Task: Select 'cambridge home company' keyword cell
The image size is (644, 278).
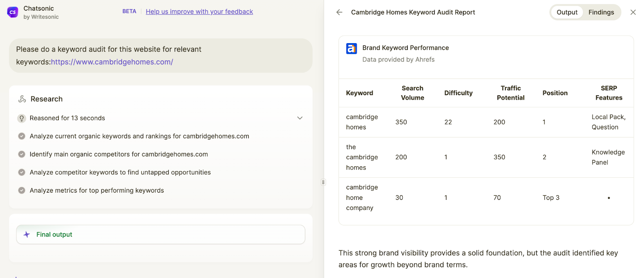Action: 362,197
